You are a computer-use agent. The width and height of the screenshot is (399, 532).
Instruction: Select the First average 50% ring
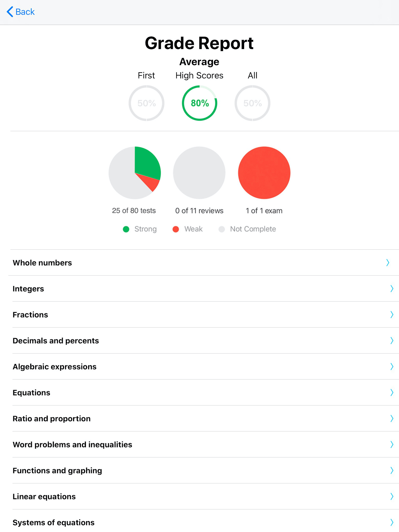146,103
